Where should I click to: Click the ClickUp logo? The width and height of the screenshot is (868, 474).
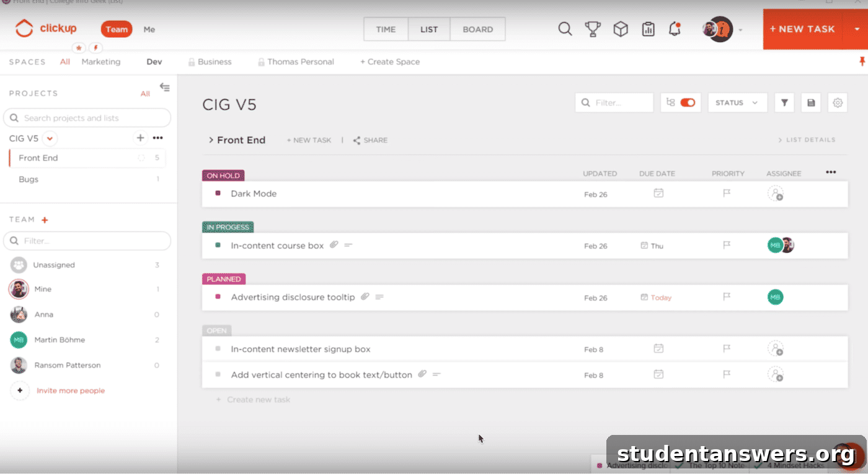coord(46,29)
